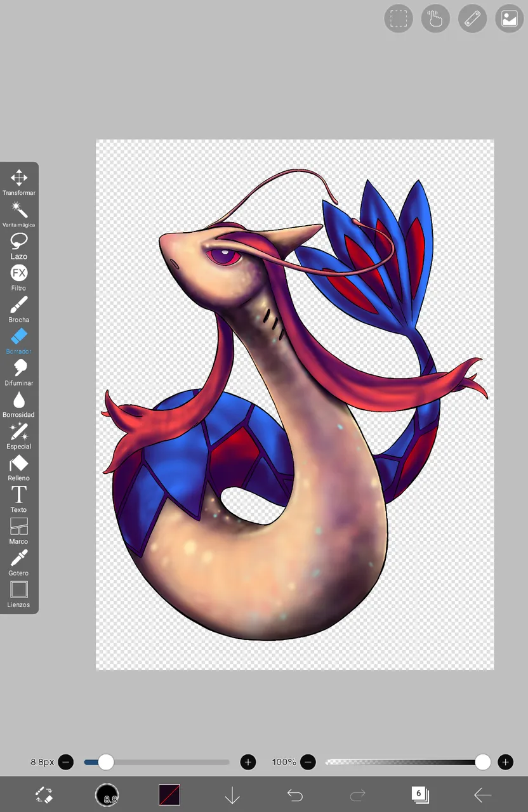528x812 pixels.
Task: Select the Borrosidad blur tool
Action: pos(18,404)
